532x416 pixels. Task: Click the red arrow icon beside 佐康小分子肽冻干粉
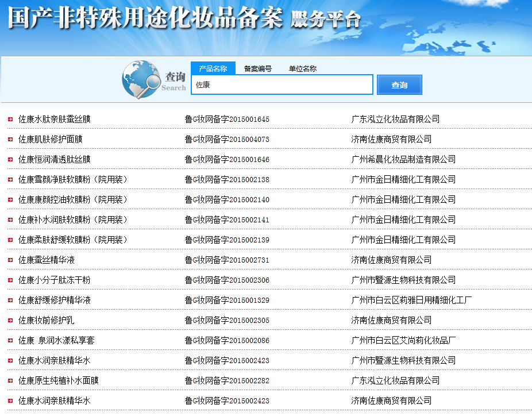coord(10,280)
